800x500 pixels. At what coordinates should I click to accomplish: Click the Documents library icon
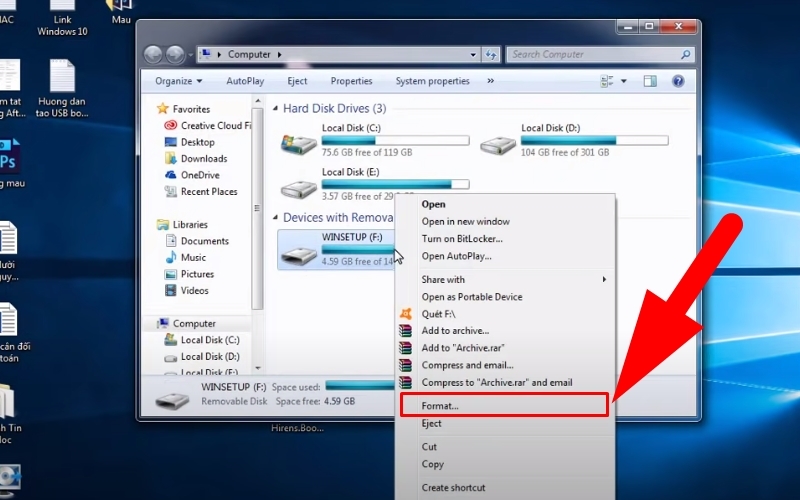[x=170, y=241]
